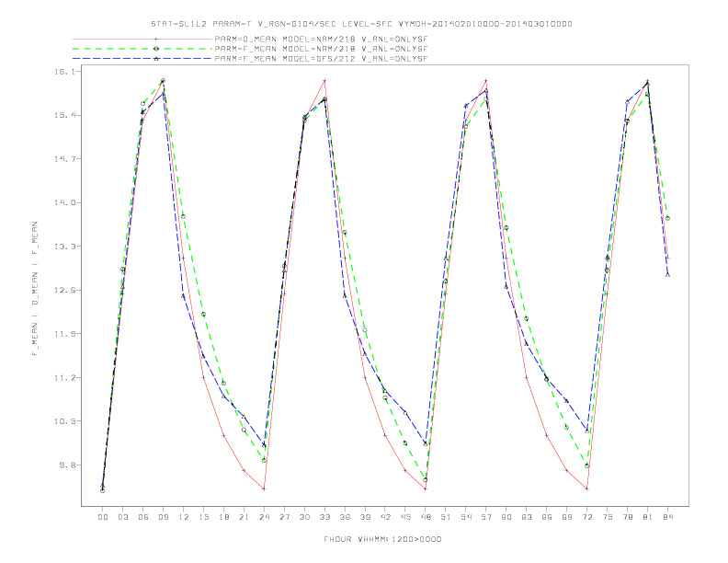
Task: Click x-axis tick label 72
Action: coord(587,517)
